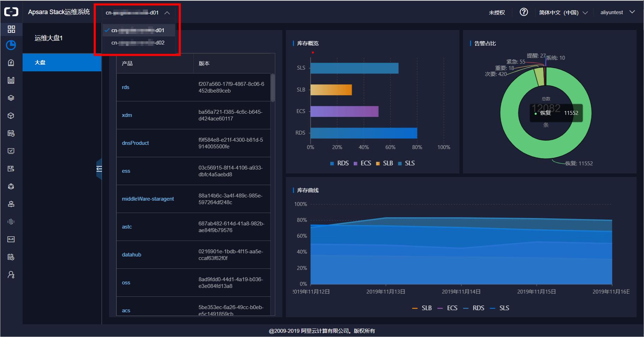The width and height of the screenshot is (644, 337).
Task: Collapse the region selector dropdown
Action: [x=167, y=13]
